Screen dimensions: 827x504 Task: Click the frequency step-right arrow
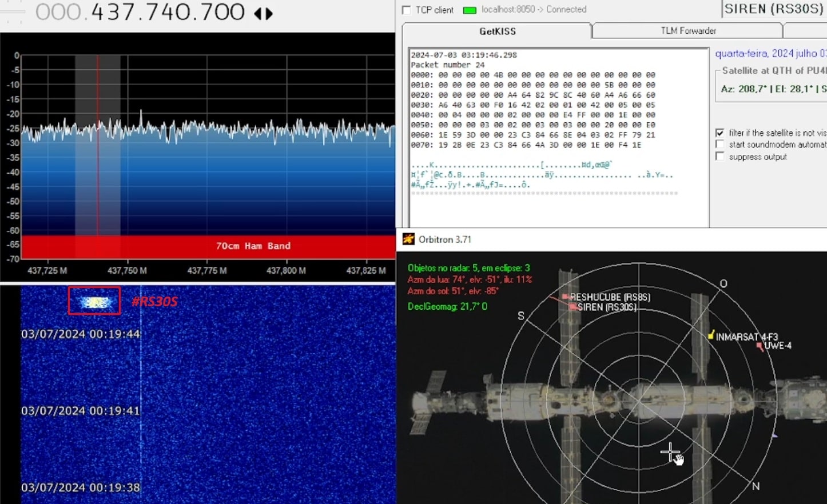269,13
